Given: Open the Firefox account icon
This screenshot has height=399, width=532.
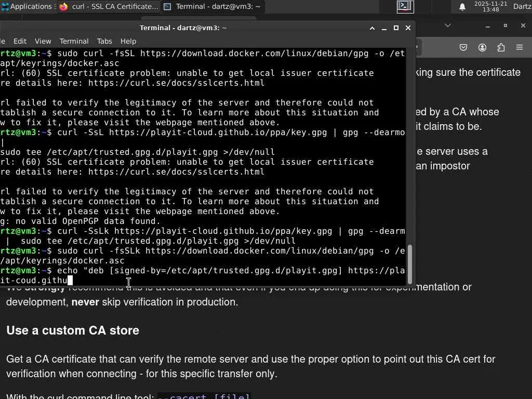Looking at the screenshot, I should 482,47.
